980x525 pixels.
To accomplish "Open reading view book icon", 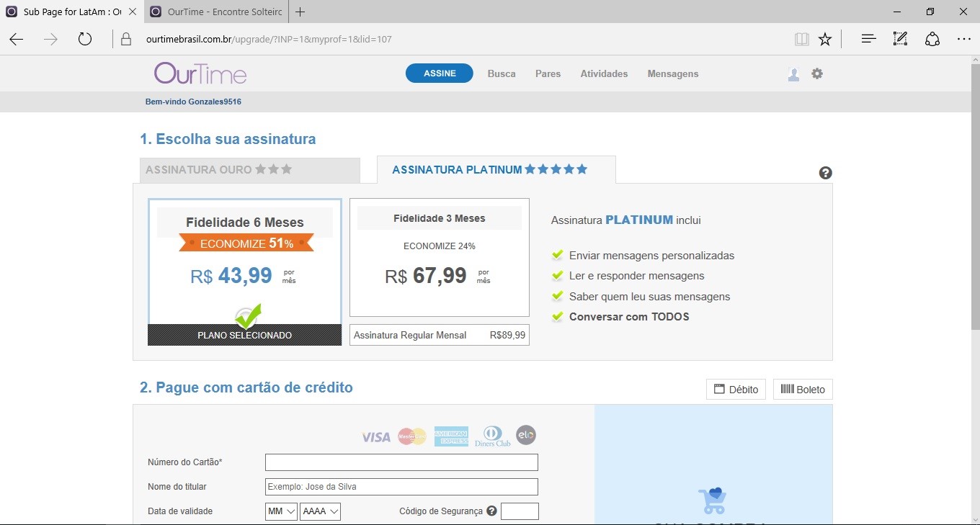I will (x=801, y=39).
